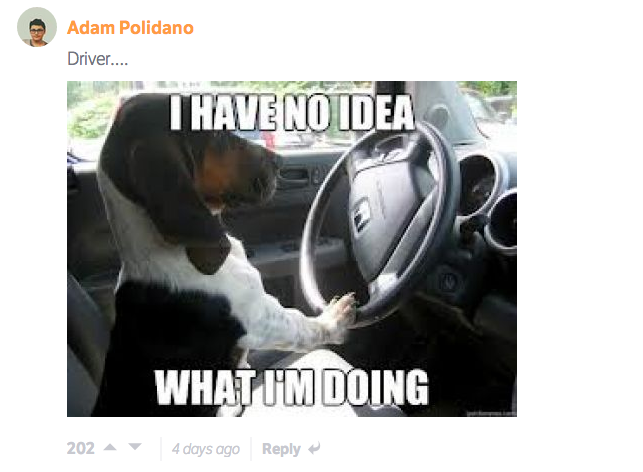The height and width of the screenshot is (472, 643).
Task: Click the 'I HAVE NO IDEA' caption
Action: (x=292, y=112)
